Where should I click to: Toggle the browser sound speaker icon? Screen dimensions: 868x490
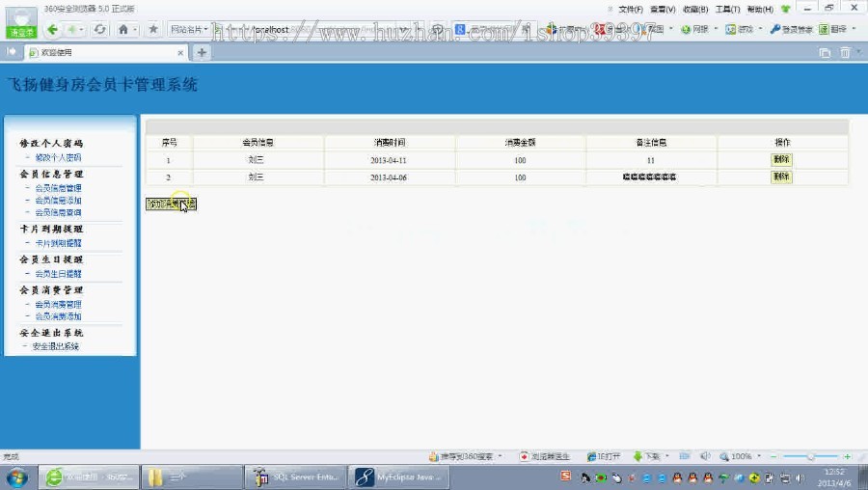(705, 456)
